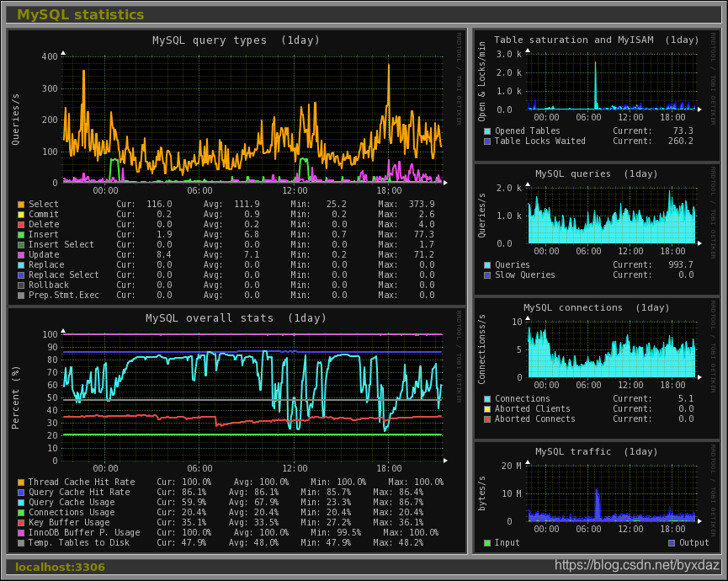Click the Select Avg value 111.9

247,205
